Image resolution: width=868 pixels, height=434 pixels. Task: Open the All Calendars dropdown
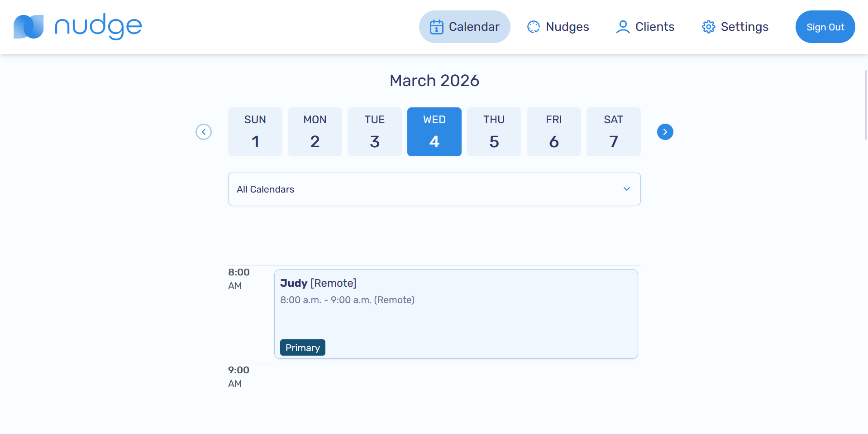pyautogui.click(x=434, y=189)
